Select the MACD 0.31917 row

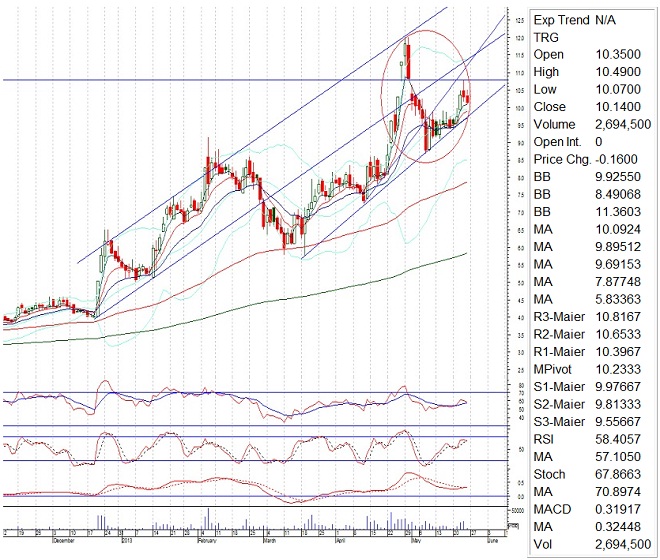pyautogui.click(x=590, y=509)
